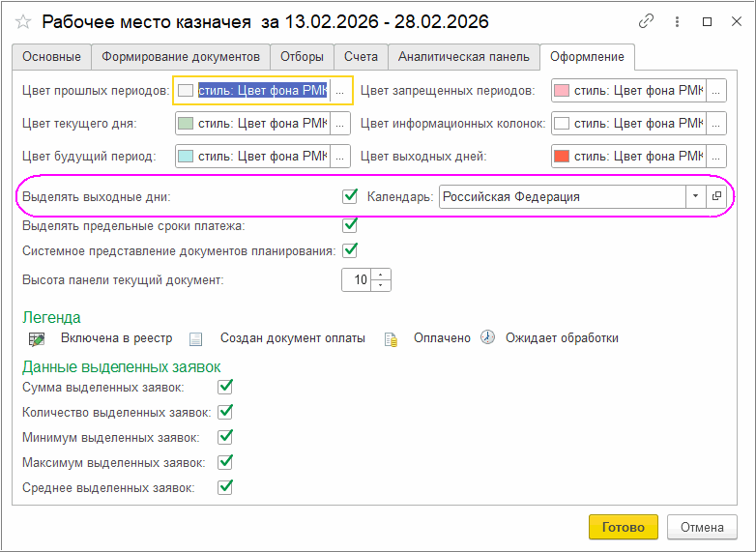
Task: Click the 'Включена в реестр' legend icon
Action: [x=37, y=338]
